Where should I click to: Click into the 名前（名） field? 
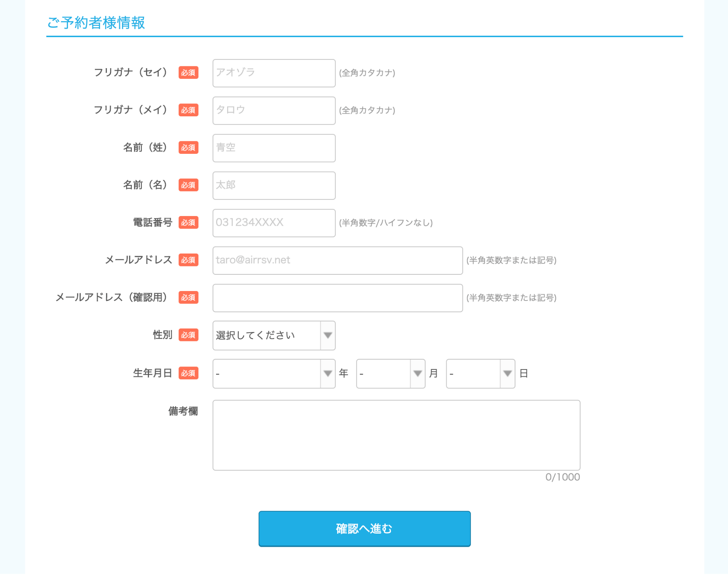point(274,185)
